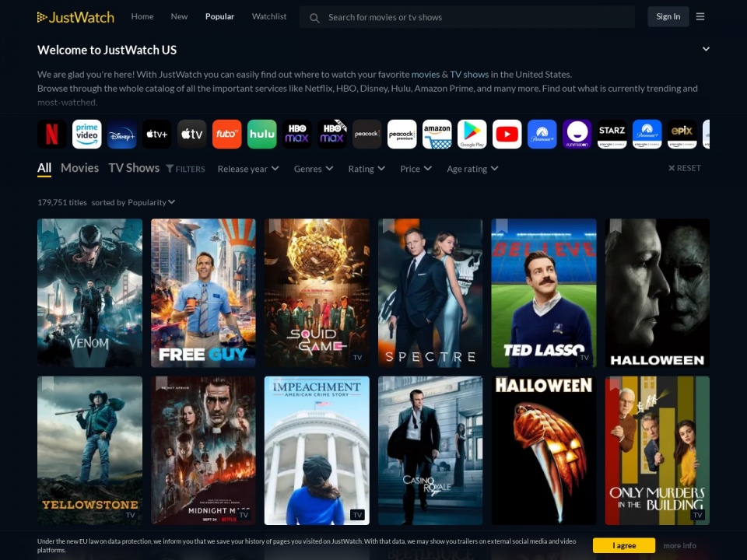Focus the search for movies or tv shows field

click(x=468, y=17)
